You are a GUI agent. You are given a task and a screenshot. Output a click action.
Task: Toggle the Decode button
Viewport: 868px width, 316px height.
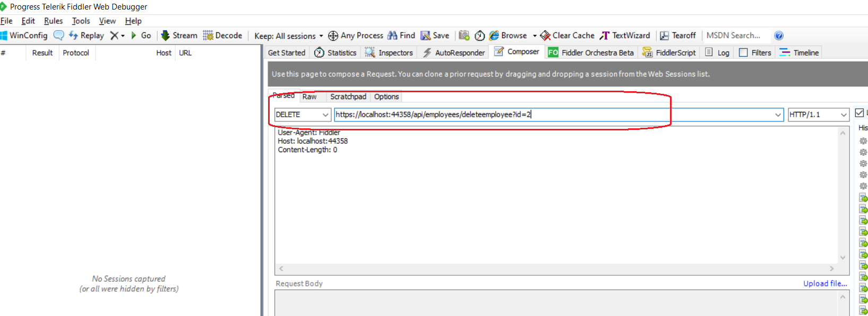coord(222,36)
